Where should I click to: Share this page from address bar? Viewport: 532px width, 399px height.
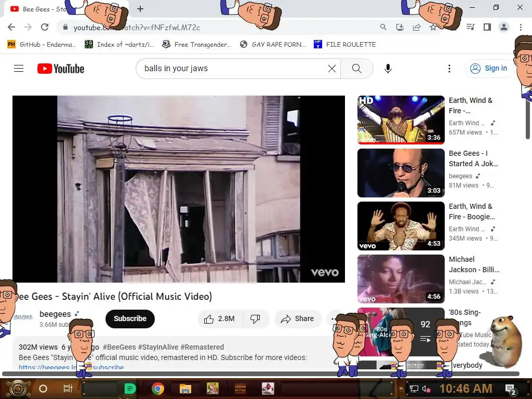pyautogui.click(x=417, y=27)
